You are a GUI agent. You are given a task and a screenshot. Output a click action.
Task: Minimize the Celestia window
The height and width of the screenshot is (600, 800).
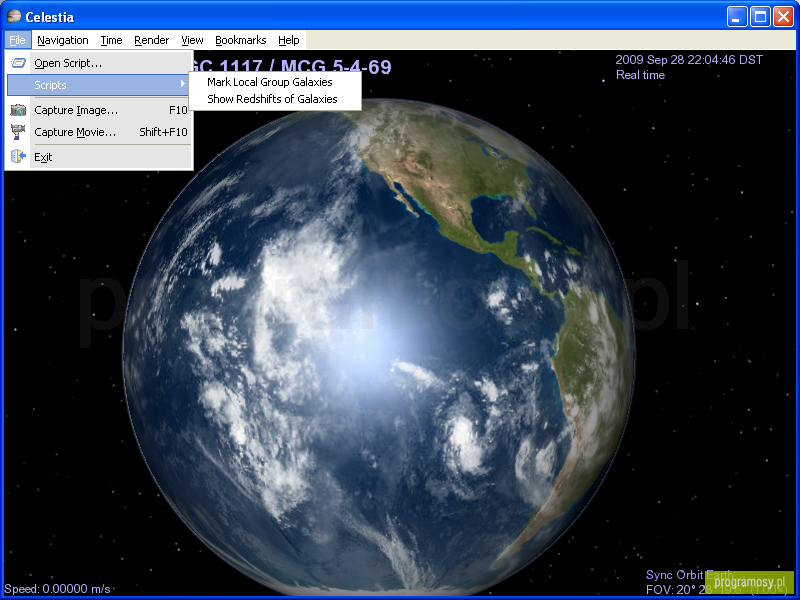pos(737,17)
